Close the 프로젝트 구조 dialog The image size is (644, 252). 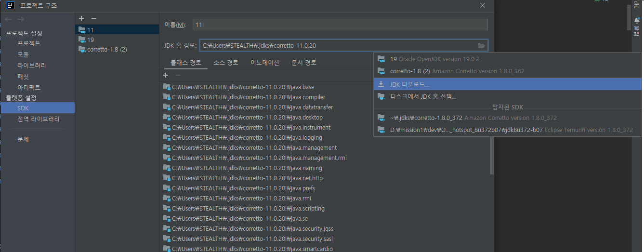[482, 6]
